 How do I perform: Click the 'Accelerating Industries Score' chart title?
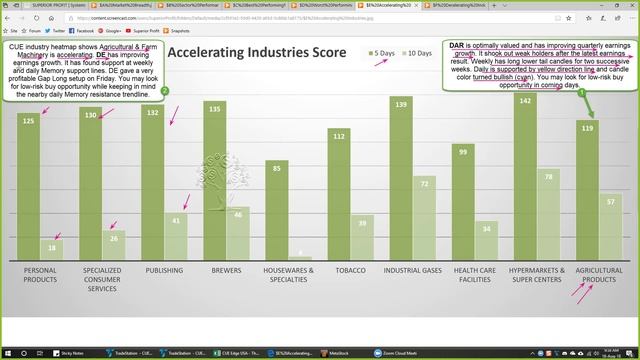257,52
